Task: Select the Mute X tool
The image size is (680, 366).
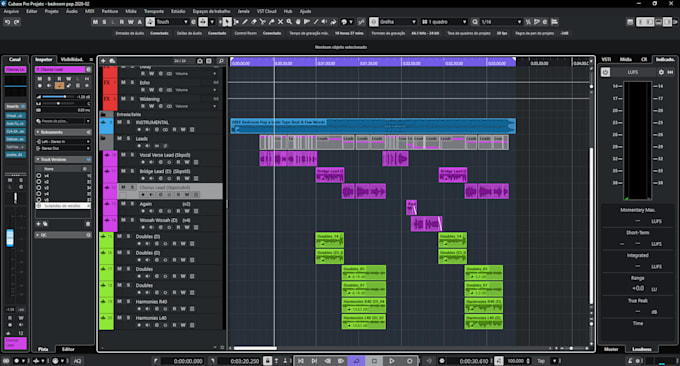Action: [x=280, y=22]
